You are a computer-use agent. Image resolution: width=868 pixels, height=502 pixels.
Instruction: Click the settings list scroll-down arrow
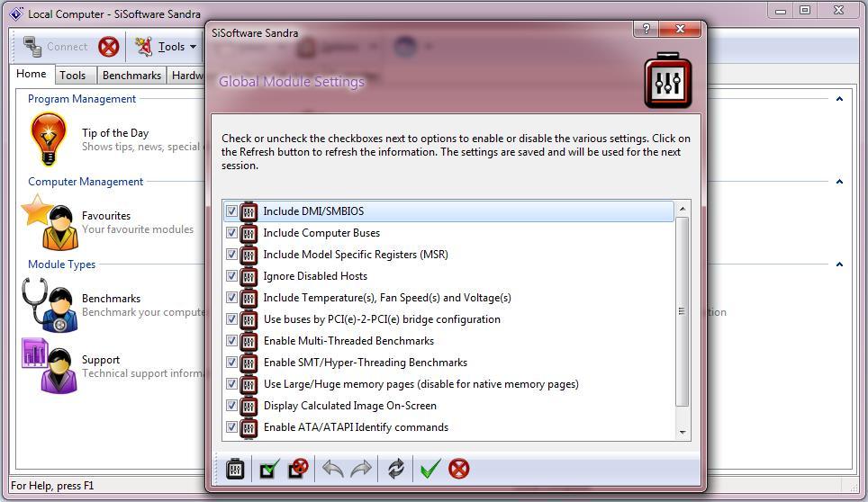pyautogui.click(x=683, y=433)
